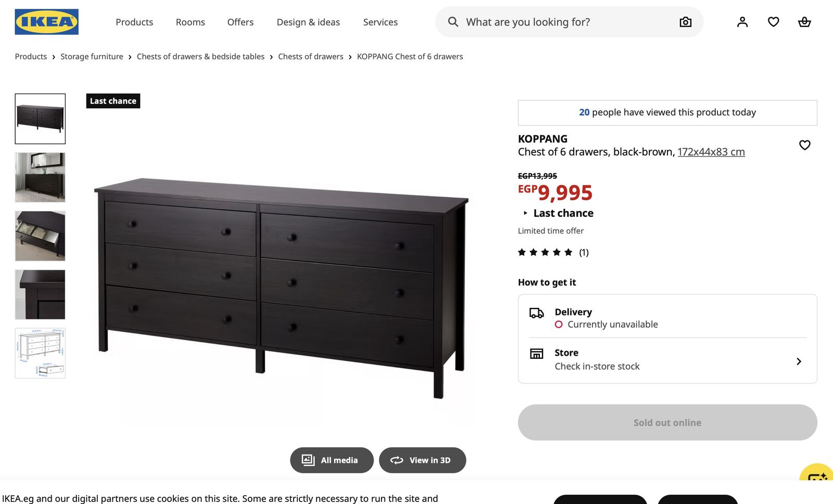Expand the Last chance disclosure triangle
This screenshot has width=833, height=504.
tap(525, 213)
